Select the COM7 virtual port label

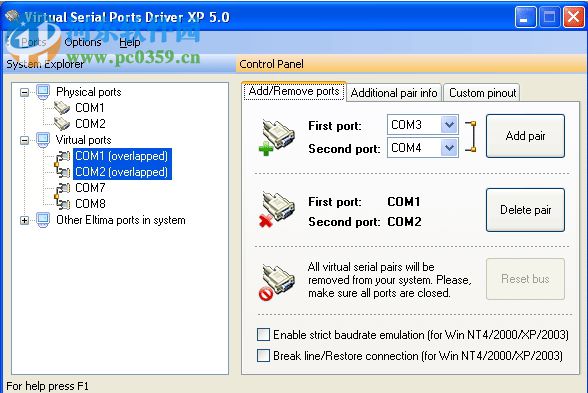[90, 188]
